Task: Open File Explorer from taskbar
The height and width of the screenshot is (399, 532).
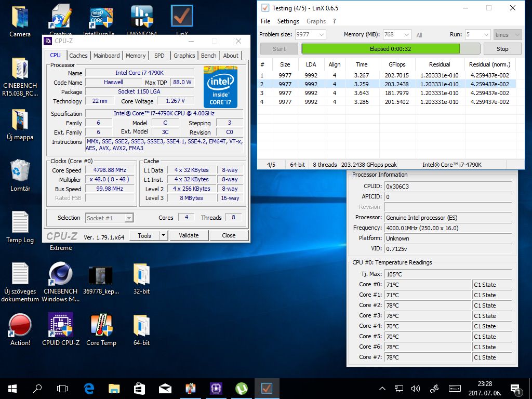Action: [x=114, y=389]
